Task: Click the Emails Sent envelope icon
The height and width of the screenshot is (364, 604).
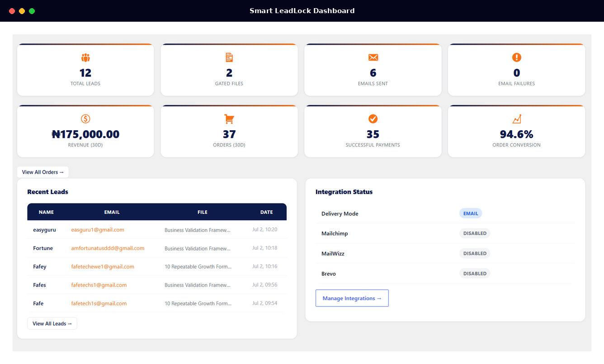Action: tap(373, 57)
